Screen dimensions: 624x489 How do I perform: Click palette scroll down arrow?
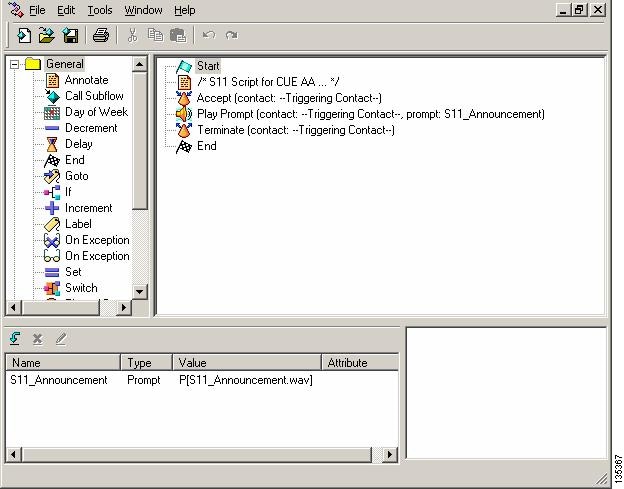[140, 292]
